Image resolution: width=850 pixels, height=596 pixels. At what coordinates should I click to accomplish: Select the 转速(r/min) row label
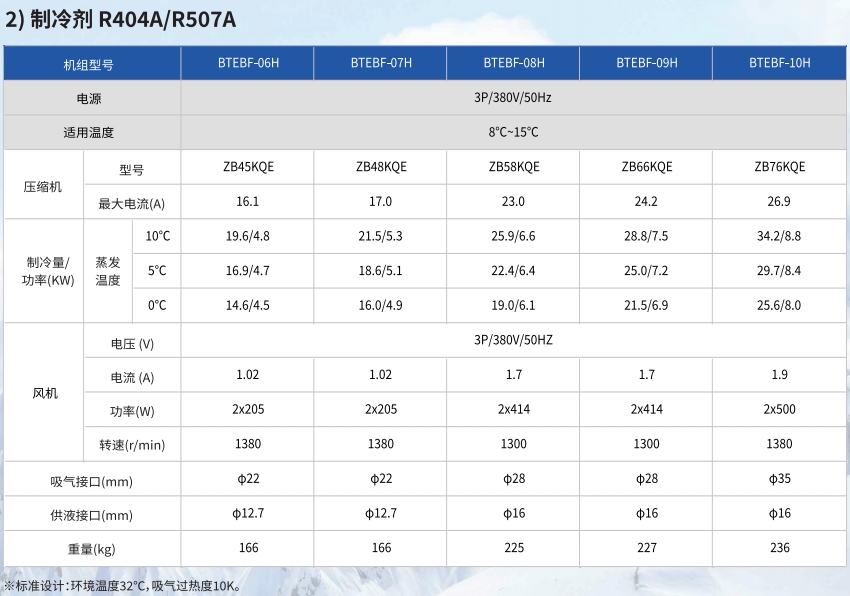pyautogui.click(x=131, y=444)
